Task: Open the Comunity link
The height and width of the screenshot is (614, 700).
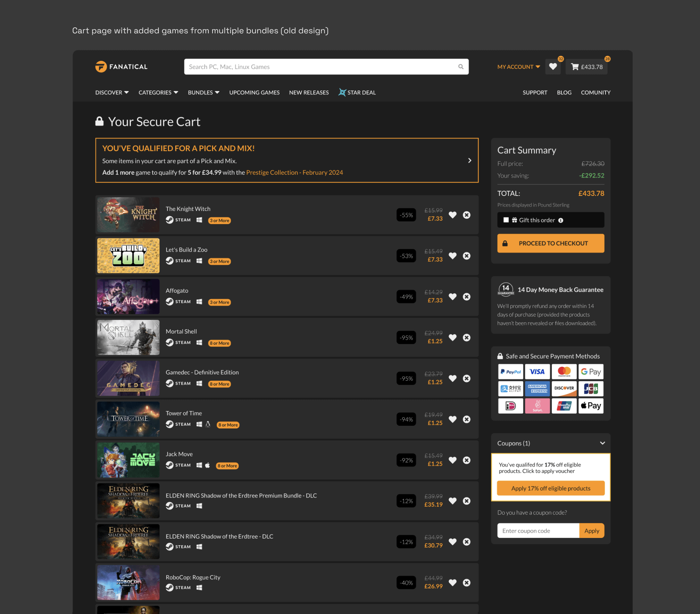Action: [x=595, y=92]
